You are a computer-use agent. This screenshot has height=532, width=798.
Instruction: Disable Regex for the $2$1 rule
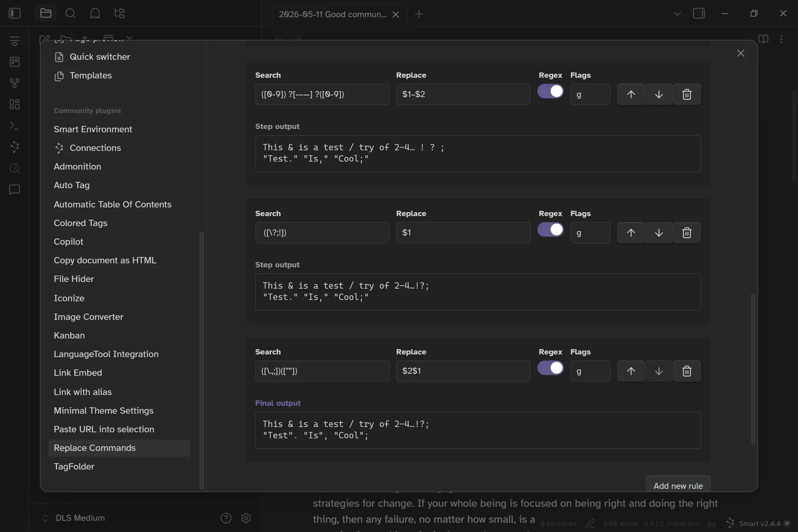pyautogui.click(x=550, y=368)
